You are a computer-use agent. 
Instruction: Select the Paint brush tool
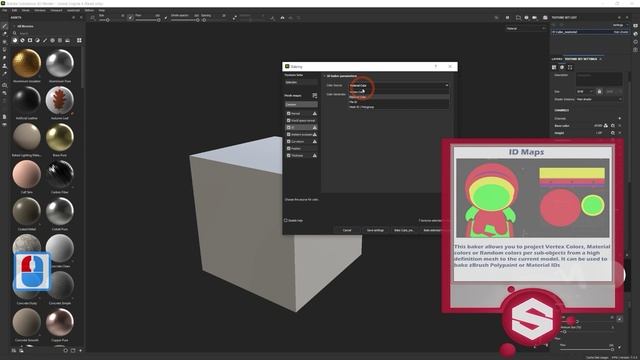(4, 26)
